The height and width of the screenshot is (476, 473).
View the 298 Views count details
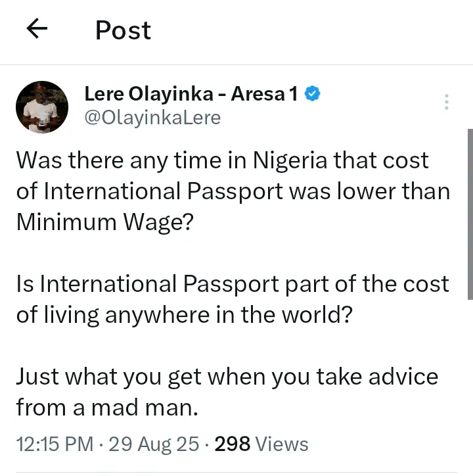[261, 444]
